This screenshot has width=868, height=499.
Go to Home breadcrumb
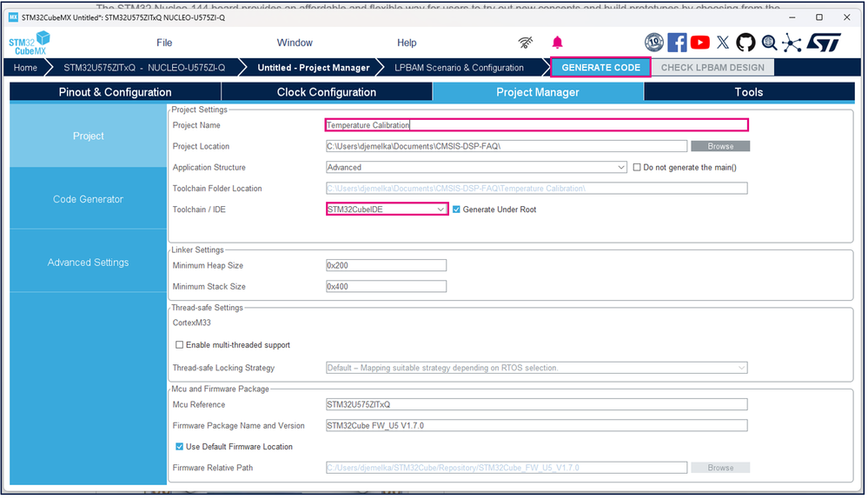pyautogui.click(x=25, y=68)
